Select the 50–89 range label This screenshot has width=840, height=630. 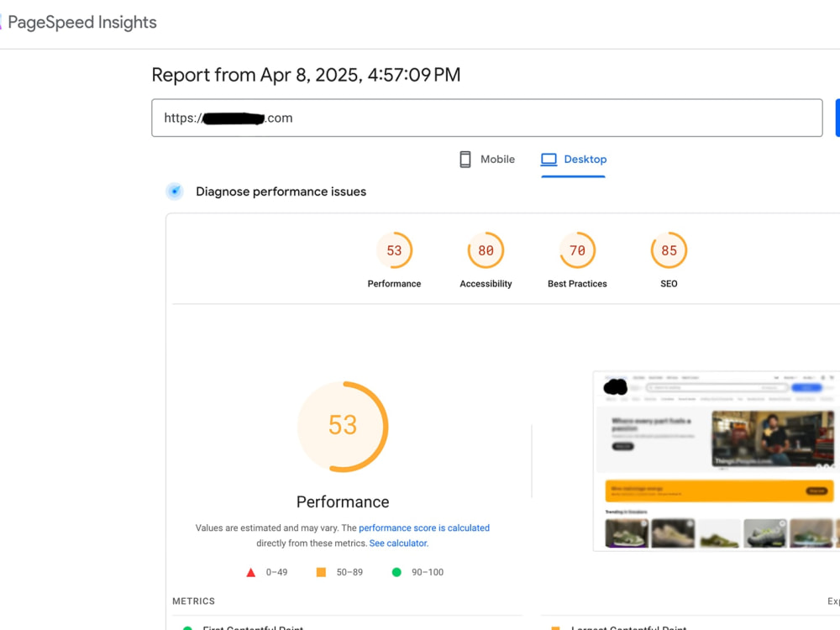click(349, 572)
